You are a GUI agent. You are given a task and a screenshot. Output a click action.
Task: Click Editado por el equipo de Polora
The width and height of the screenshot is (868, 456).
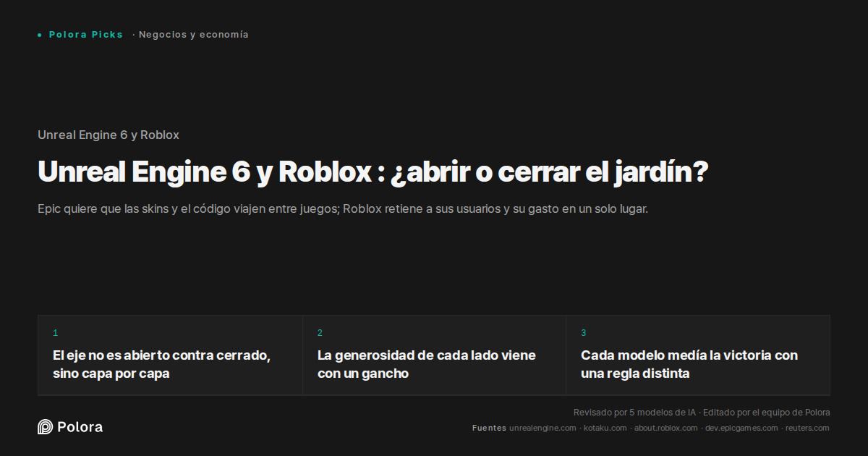[767, 413]
